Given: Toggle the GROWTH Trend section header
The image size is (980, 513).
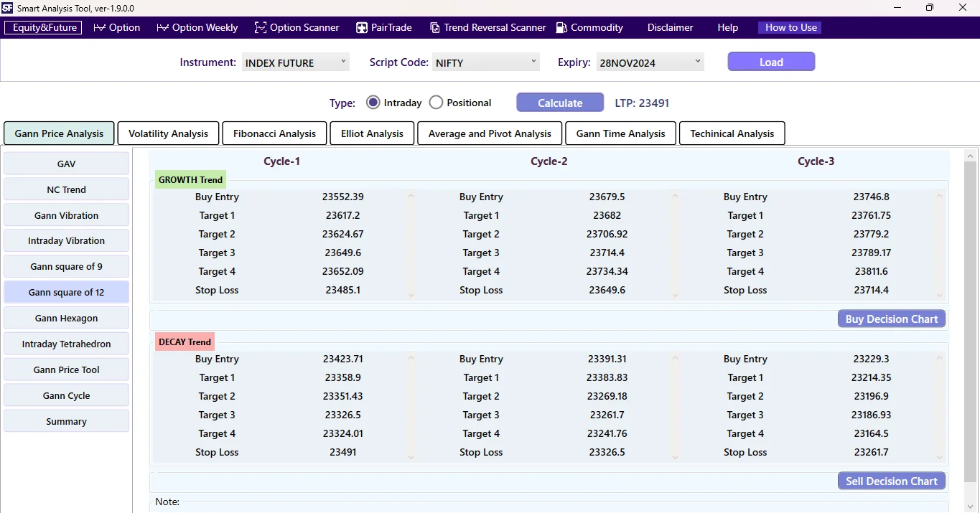Looking at the screenshot, I should 190,179.
